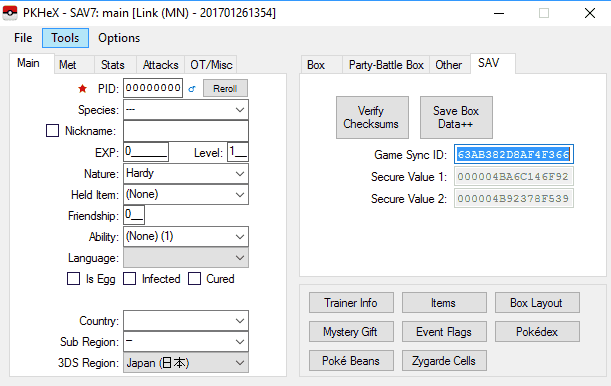Open the Poké Beans editor
The height and width of the screenshot is (386, 611).
(351, 360)
